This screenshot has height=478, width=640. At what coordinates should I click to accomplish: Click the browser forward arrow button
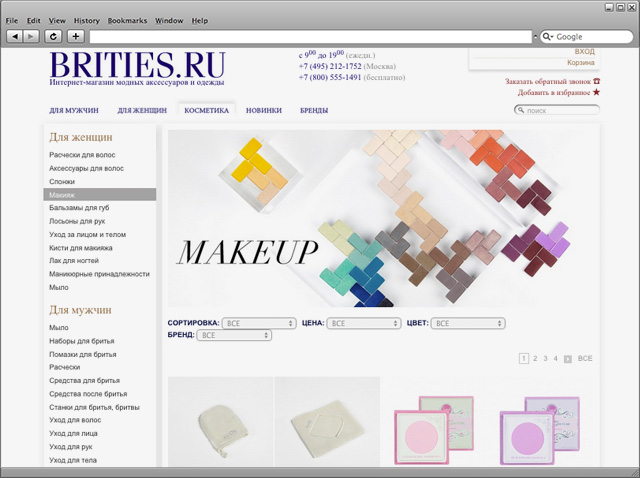click(x=32, y=36)
